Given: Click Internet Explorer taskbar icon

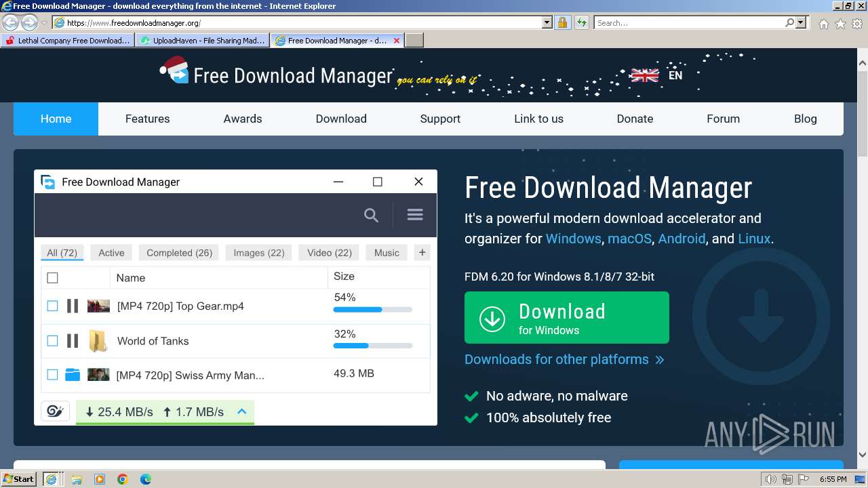Looking at the screenshot, I should (x=51, y=479).
